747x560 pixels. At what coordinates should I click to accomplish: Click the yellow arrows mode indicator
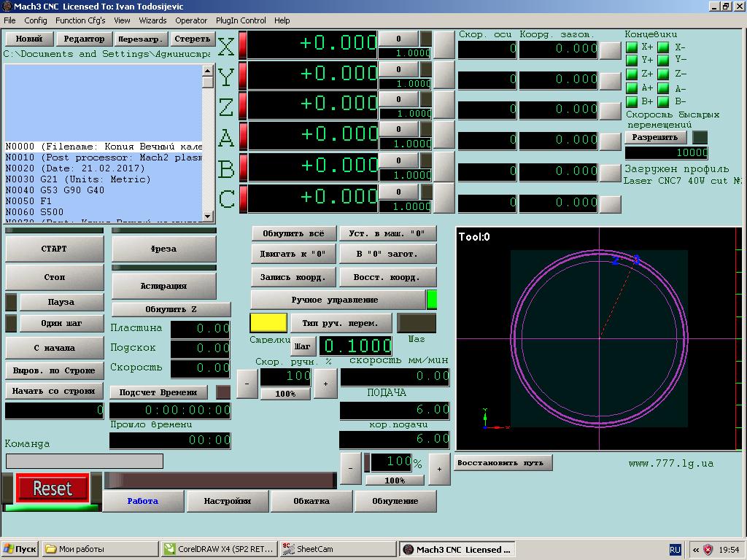[268, 323]
